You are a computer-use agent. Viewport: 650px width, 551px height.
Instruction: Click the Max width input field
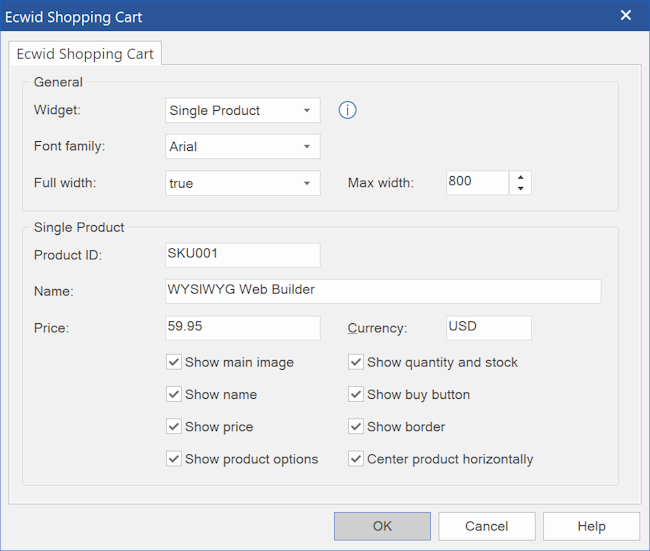click(478, 182)
